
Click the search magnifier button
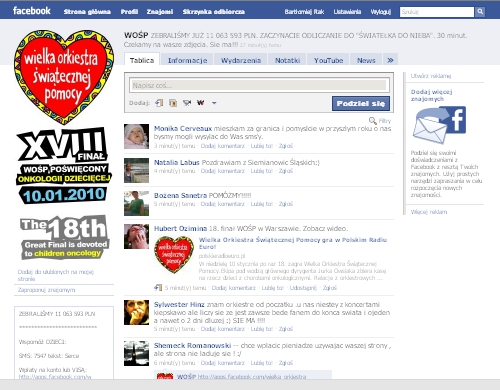pyautogui.click(x=480, y=12)
